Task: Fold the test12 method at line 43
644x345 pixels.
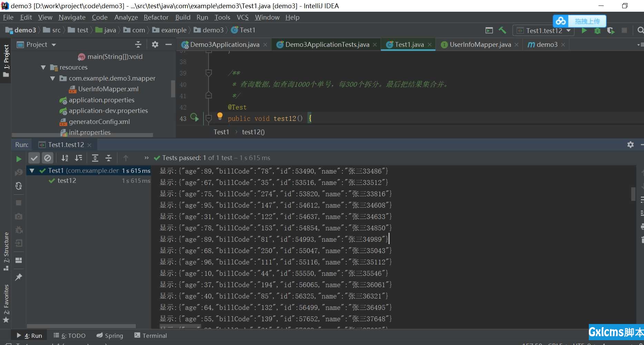Action: (209, 118)
